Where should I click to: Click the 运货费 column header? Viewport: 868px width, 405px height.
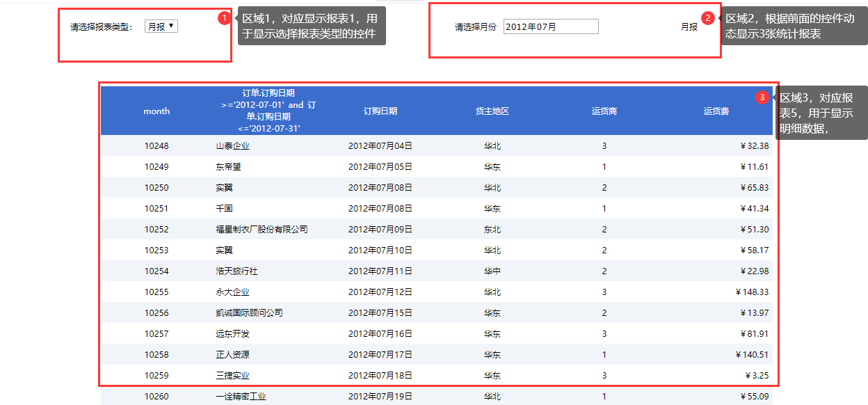(x=716, y=111)
